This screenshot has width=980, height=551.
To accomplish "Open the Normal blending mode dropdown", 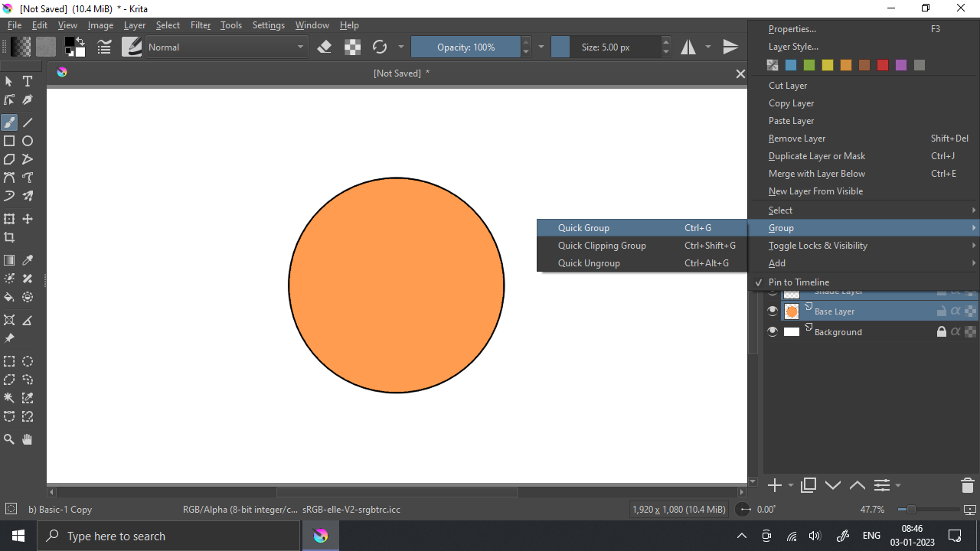I will pyautogui.click(x=227, y=47).
